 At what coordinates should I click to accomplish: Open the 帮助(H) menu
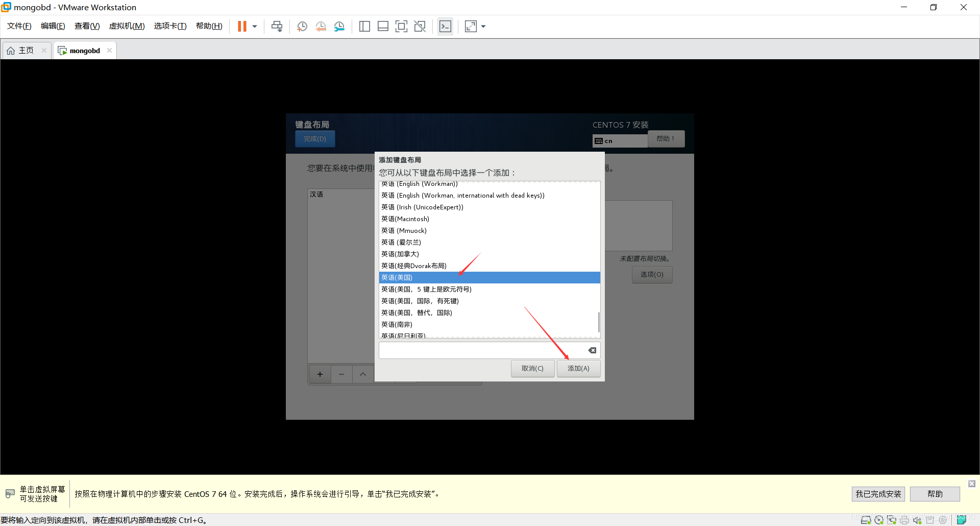(x=209, y=26)
